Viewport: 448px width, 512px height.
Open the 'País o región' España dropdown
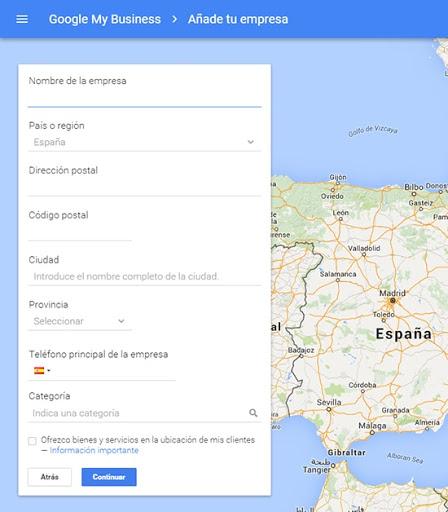145,142
